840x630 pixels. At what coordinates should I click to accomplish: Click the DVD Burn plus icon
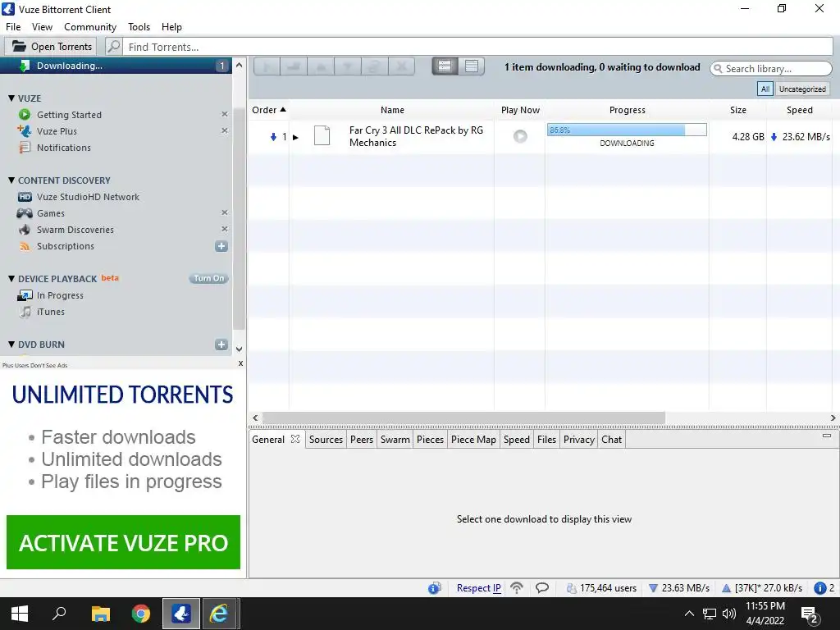pos(221,345)
